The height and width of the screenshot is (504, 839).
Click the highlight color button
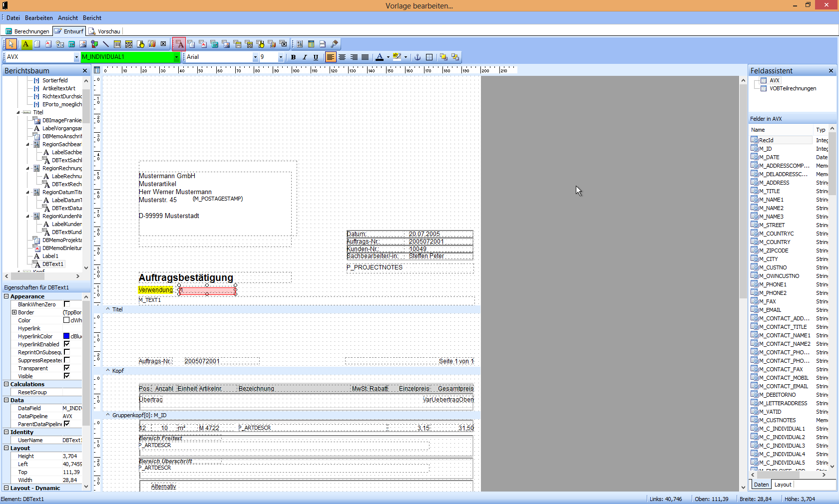tap(397, 57)
